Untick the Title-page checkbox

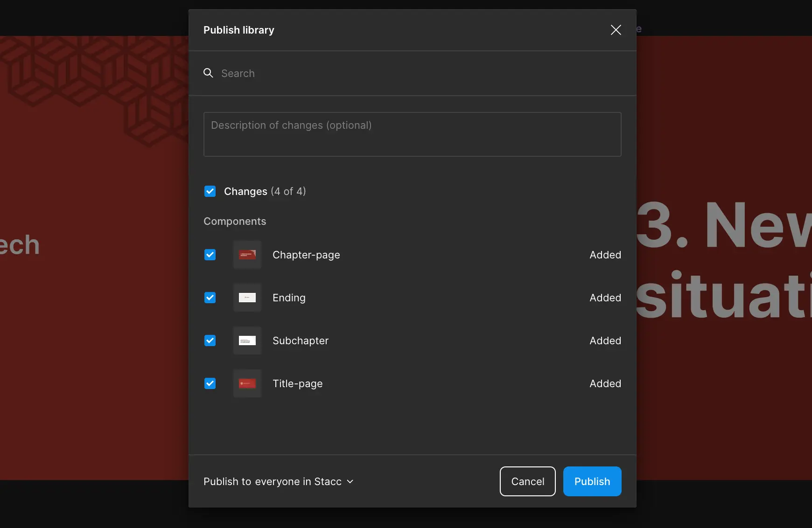point(210,383)
